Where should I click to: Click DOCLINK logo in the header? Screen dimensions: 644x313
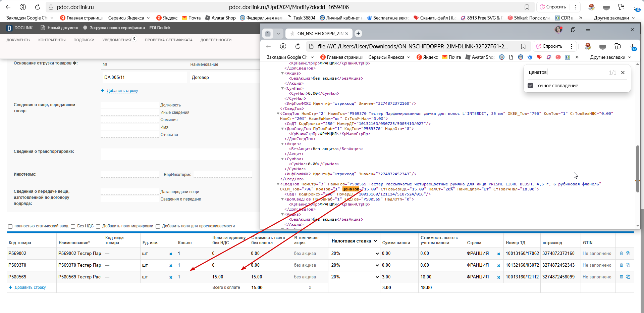coord(20,28)
